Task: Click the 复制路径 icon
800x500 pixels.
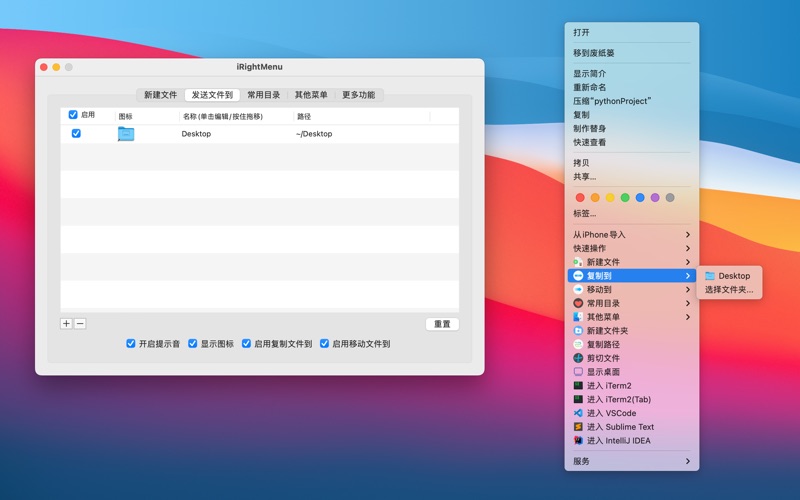Action: pyautogui.click(x=578, y=344)
